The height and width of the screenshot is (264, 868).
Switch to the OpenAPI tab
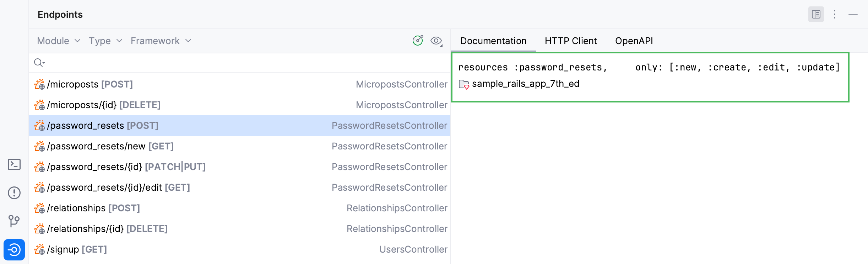pyautogui.click(x=634, y=41)
